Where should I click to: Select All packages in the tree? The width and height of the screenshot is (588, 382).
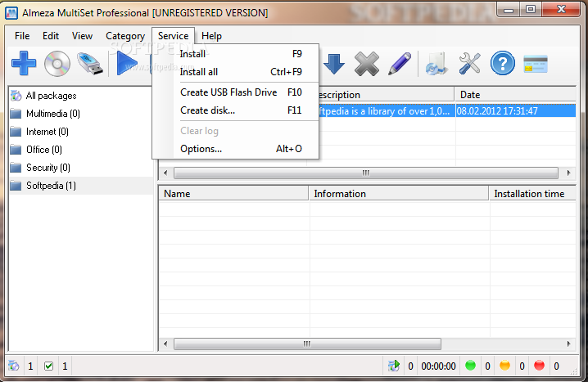point(51,96)
